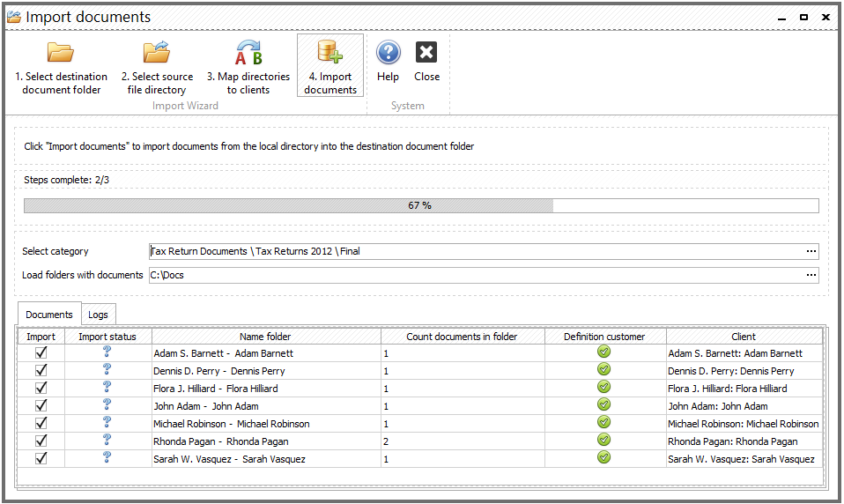
Task: Click import status icon for Dennis D. Perry
Action: [107, 369]
